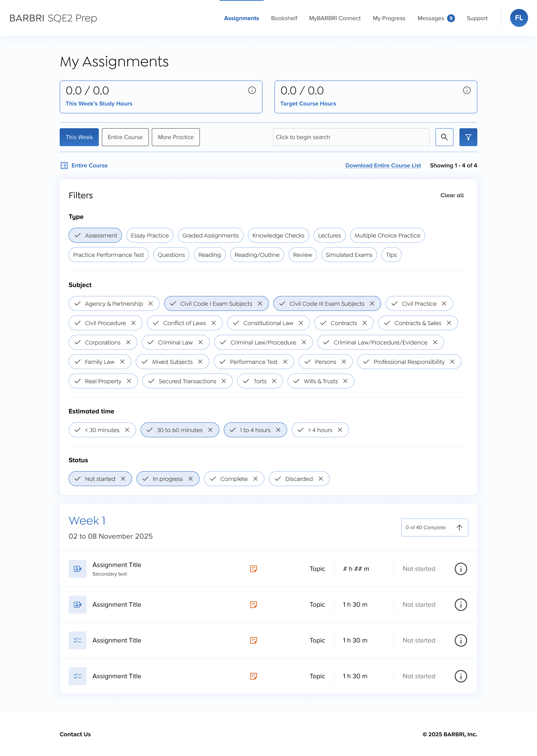Toggle Simulated Exams type filter
Image resolution: width=537 pixels, height=756 pixels.
pos(349,255)
